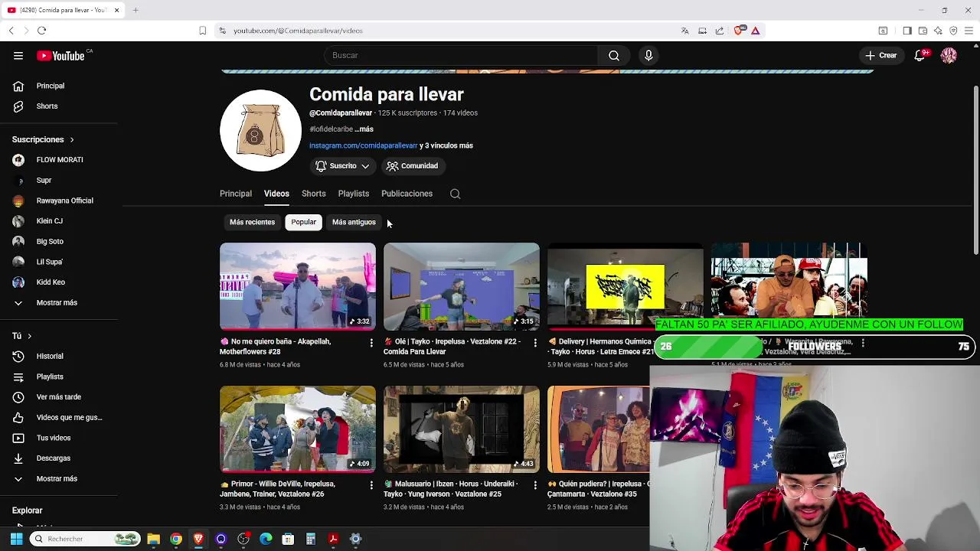Click the Crear button
Screen dimensions: 980x551
pyautogui.click(x=881, y=55)
